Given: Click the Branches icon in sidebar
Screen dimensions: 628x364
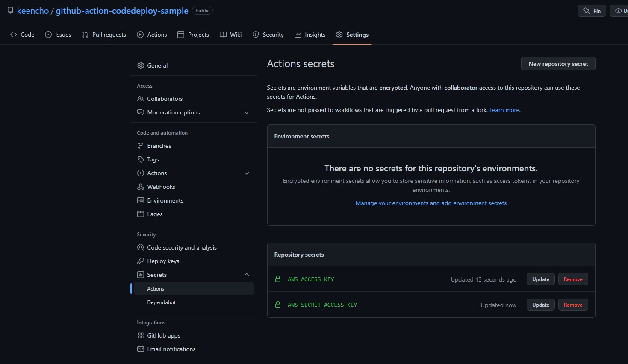Looking at the screenshot, I should pos(140,146).
